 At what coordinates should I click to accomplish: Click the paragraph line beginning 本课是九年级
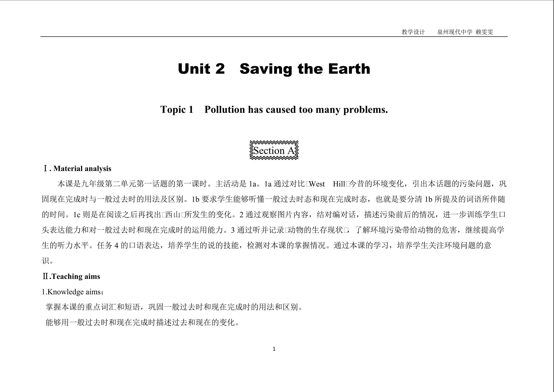pyautogui.click(x=282, y=184)
